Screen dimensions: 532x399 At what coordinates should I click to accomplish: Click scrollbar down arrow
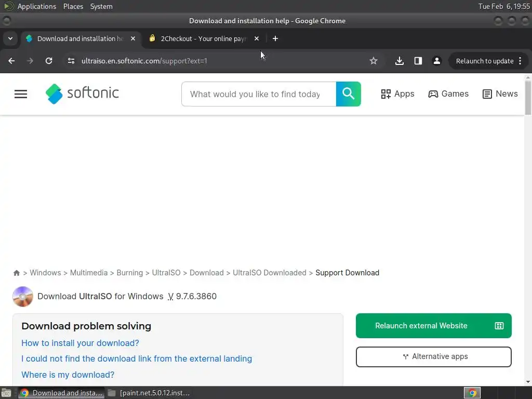click(x=528, y=382)
